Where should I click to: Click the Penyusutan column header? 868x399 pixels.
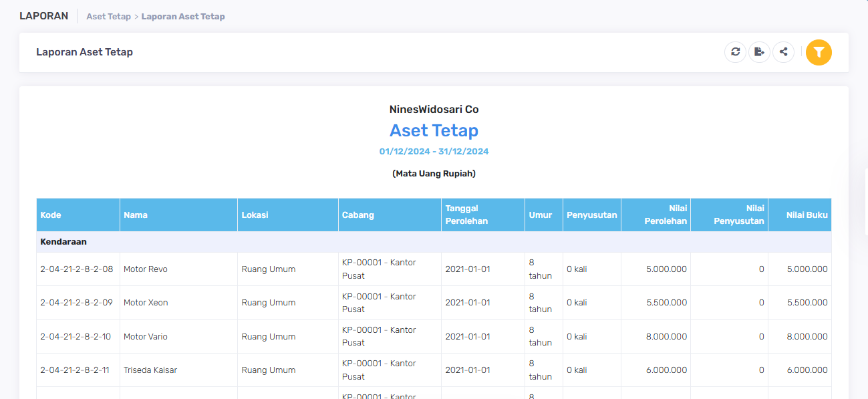click(592, 215)
